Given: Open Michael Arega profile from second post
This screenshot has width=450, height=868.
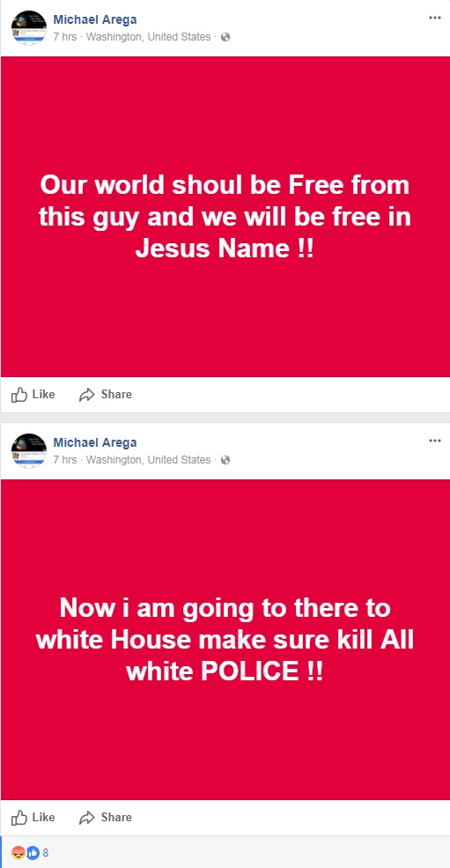Looking at the screenshot, I should coord(94,443).
